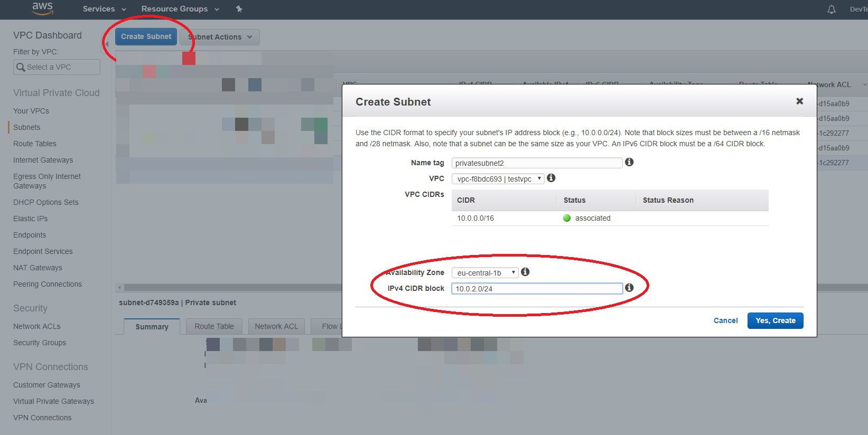The height and width of the screenshot is (435, 868).
Task: Switch to the Route Table tab
Action: pyautogui.click(x=214, y=326)
